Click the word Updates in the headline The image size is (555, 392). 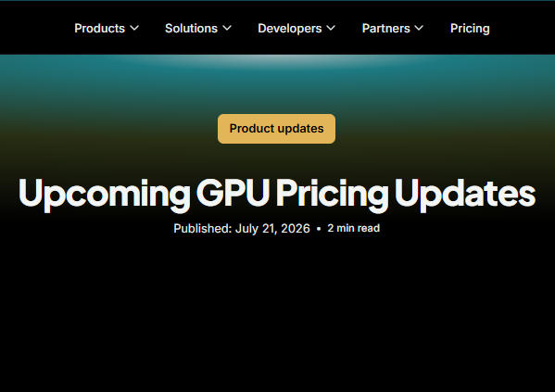point(465,194)
